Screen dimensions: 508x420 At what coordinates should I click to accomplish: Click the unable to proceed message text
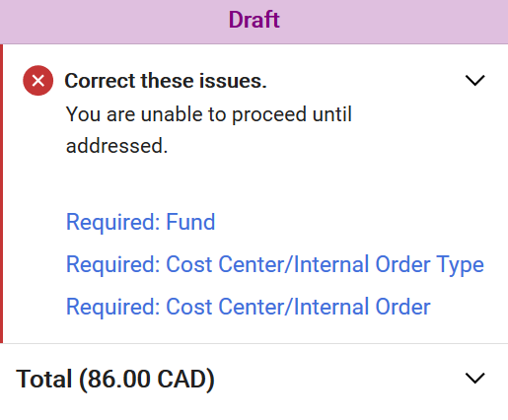(x=209, y=130)
